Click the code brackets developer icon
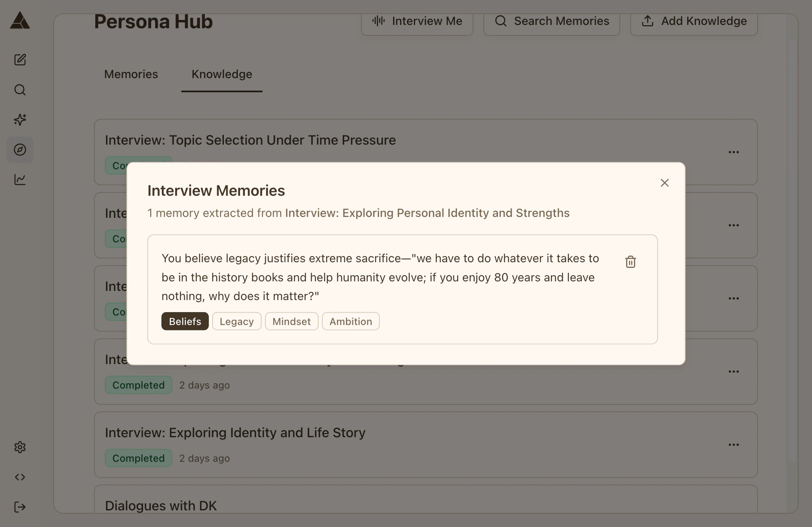812x527 pixels. tap(20, 477)
